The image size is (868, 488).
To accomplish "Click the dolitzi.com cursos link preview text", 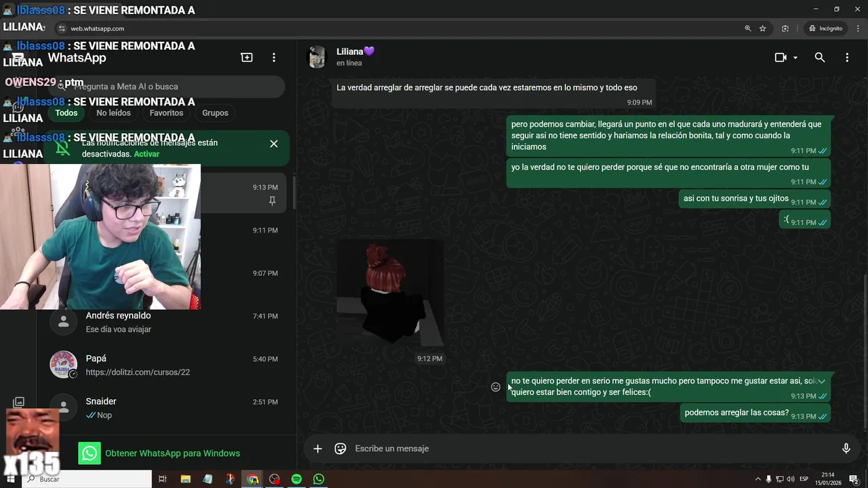I will (138, 372).
